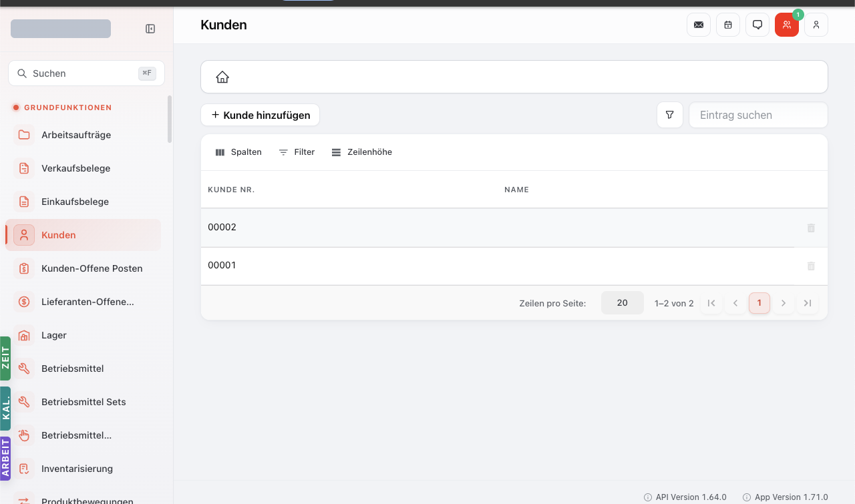Focus sidebar Suchen field
This screenshot has height=504, width=855.
pos(86,73)
